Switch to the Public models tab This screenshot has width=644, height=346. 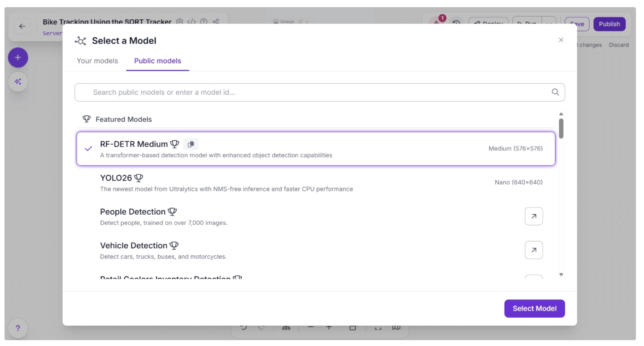pos(157,61)
